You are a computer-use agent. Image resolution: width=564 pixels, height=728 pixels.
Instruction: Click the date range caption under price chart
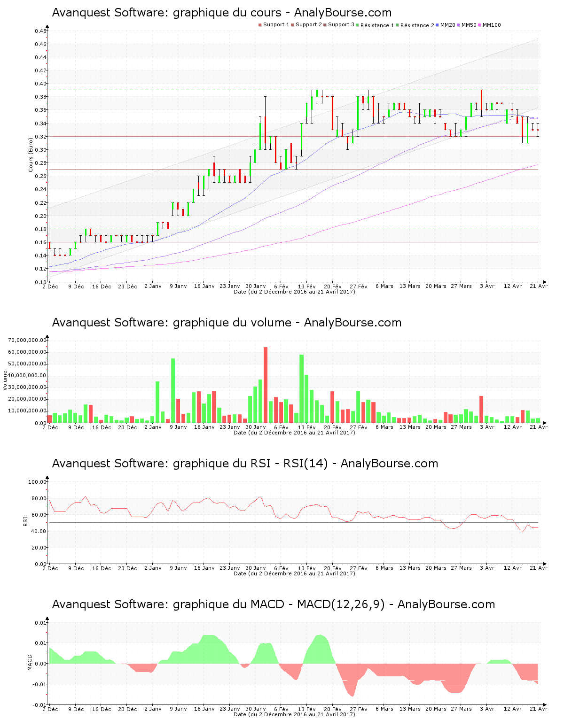point(294,292)
